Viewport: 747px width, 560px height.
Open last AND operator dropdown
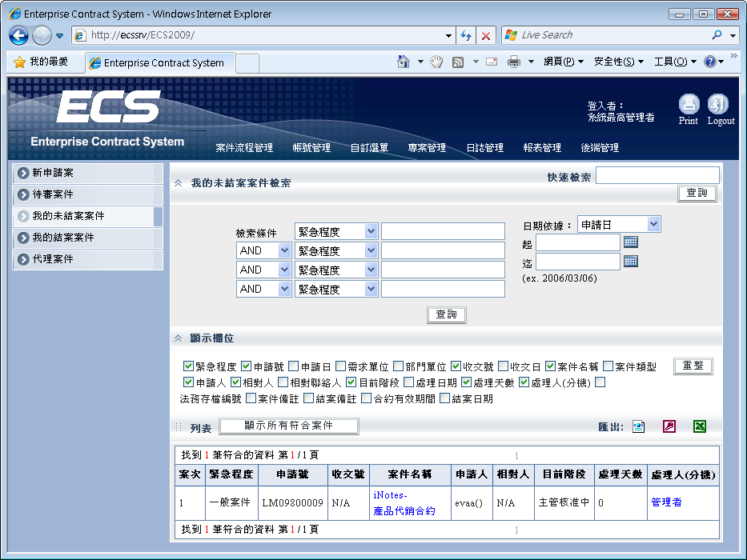tap(264, 289)
